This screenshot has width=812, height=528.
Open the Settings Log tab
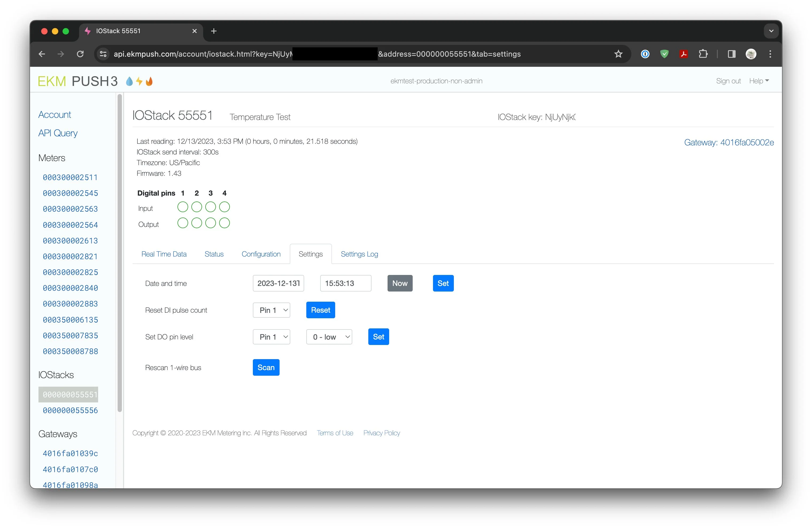359,254
